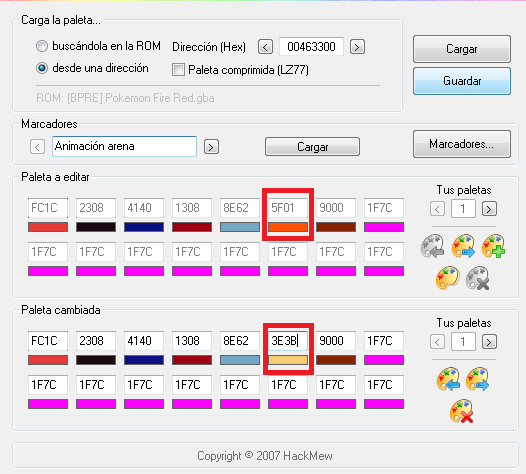526x474 pixels.
Task: Click brown swatch under 9000 in Paleta cambiada
Action: (x=336, y=360)
